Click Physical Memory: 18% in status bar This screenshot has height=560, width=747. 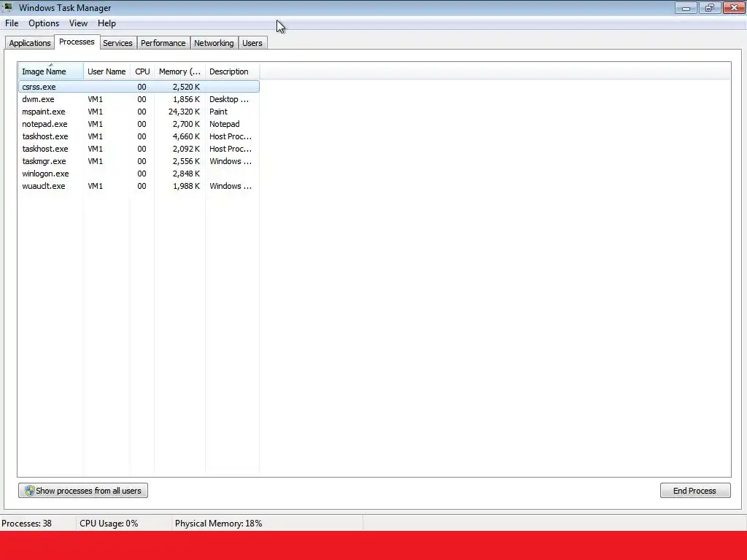pos(219,524)
